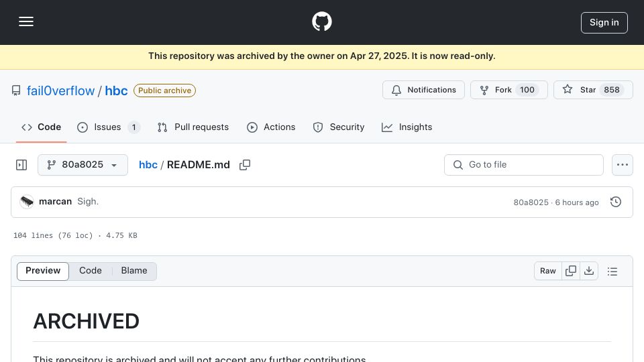Click the Star count 858

[612, 90]
